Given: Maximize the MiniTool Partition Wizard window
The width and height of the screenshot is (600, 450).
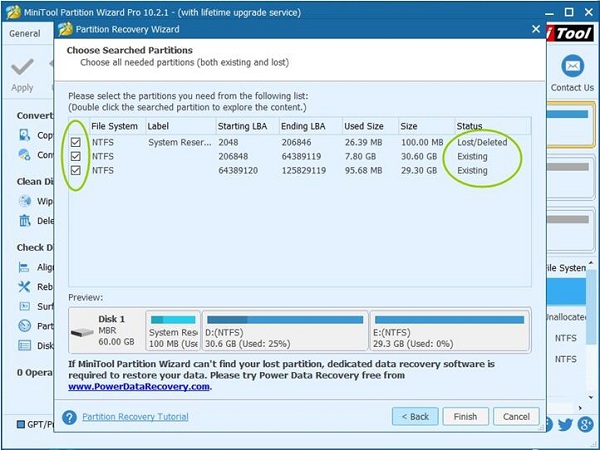Looking at the screenshot, I should pyautogui.click(x=569, y=12).
